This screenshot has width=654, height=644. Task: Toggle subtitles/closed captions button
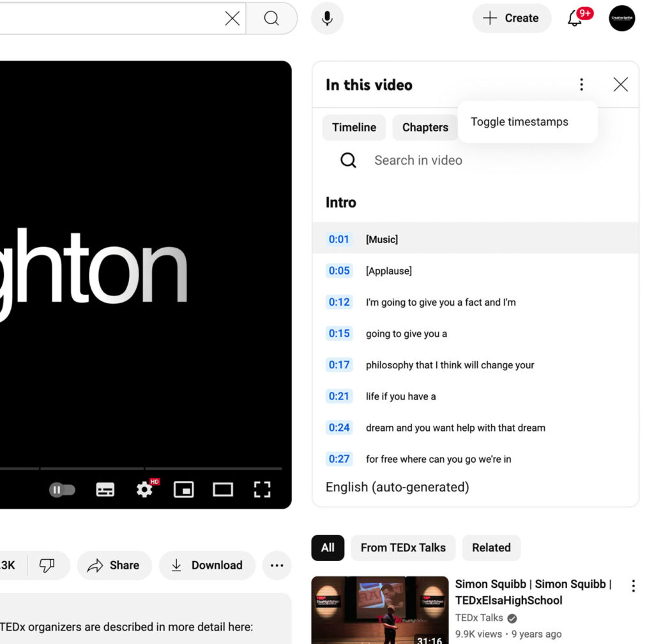pos(105,490)
